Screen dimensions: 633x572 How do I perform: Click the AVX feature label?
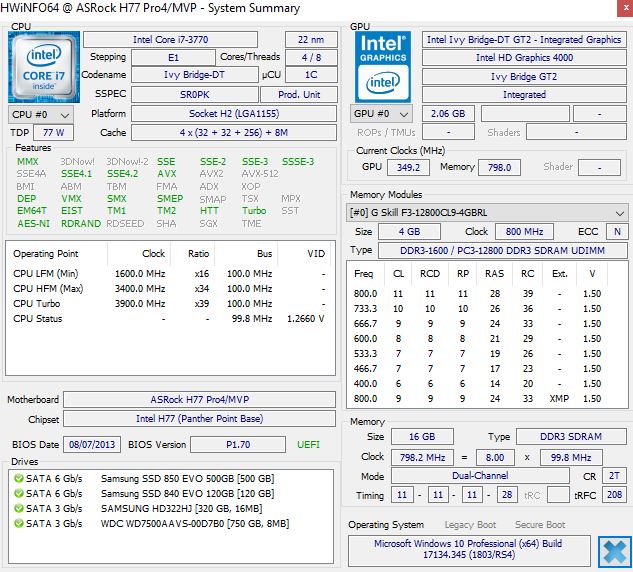(x=167, y=174)
